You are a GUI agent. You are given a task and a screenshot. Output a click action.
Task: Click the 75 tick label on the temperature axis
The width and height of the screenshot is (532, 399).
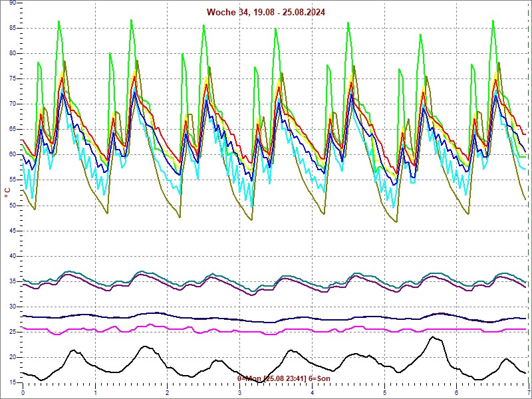point(12,79)
